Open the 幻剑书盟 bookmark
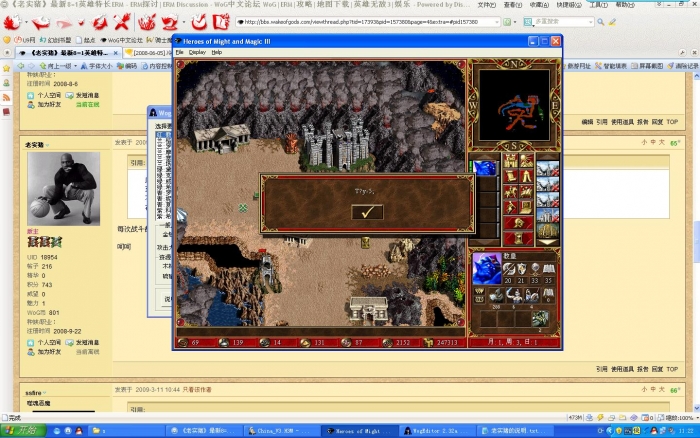Viewport: 700px width, 438px height. 53,40
